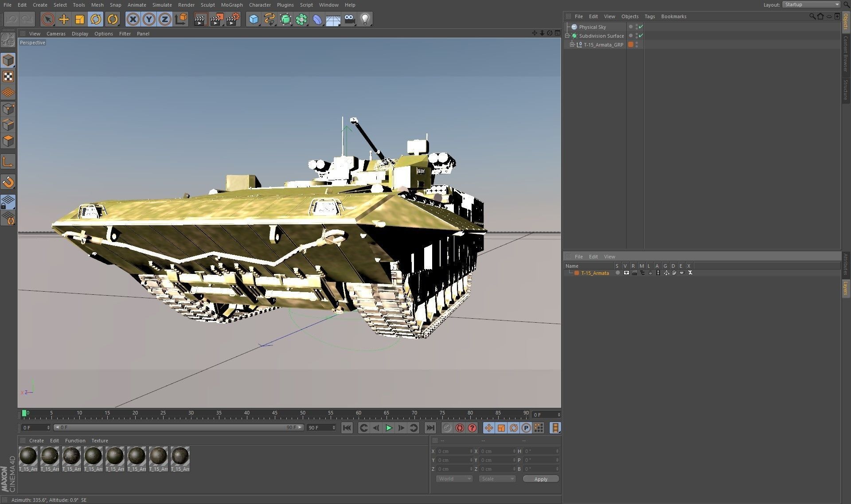This screenshot has height=504, width=851.
Task: Click the Apply button in coordinates
Action: click(541, 479)
